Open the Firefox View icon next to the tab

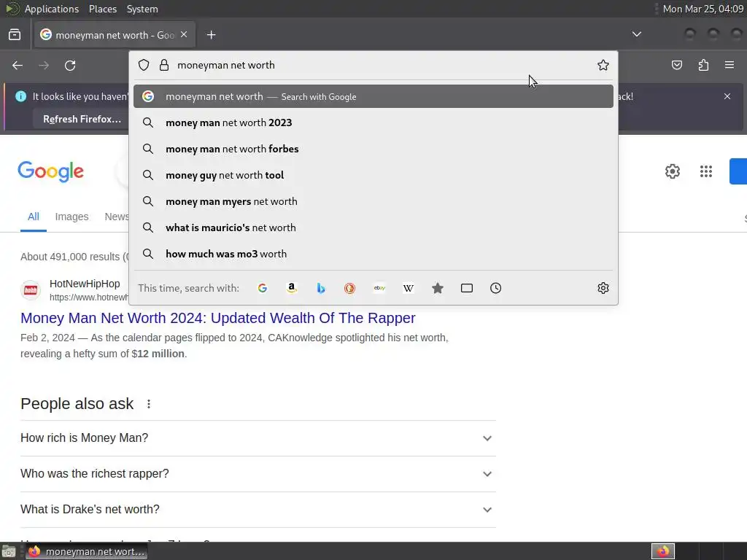pyautogui.click(x=15, y=35)
